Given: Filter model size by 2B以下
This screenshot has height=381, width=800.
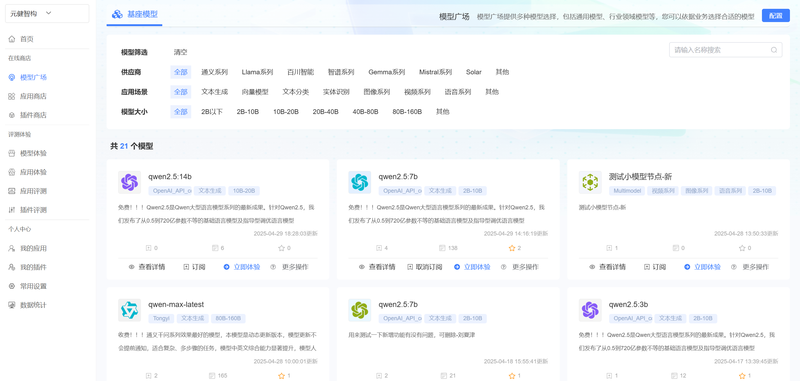Looking at the screenshot, I should (212, 112).
